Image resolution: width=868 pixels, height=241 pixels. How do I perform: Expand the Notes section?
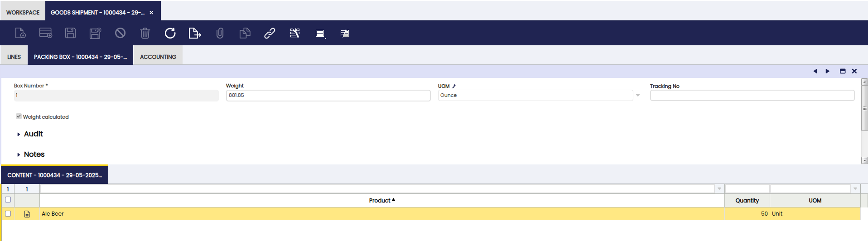click(x=34, y=154)
